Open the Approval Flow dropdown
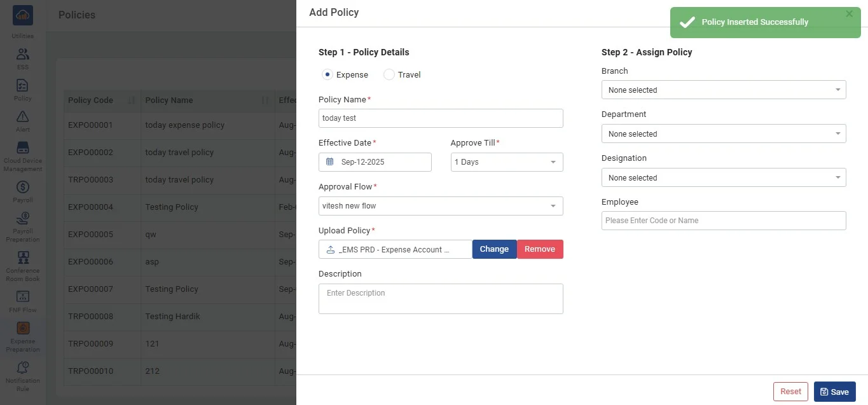 440,206
